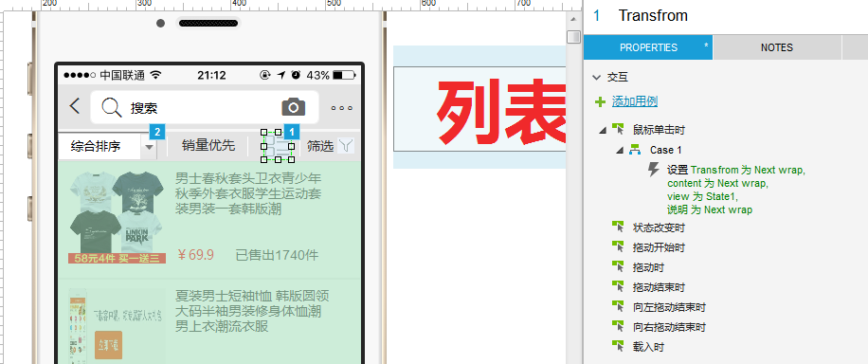
Task: Select the 综合排序 sort option
Action: coord(96,147)
